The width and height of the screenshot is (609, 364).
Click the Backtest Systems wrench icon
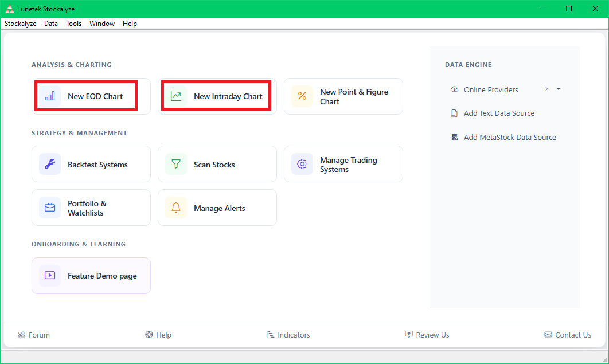click(50, 164)
